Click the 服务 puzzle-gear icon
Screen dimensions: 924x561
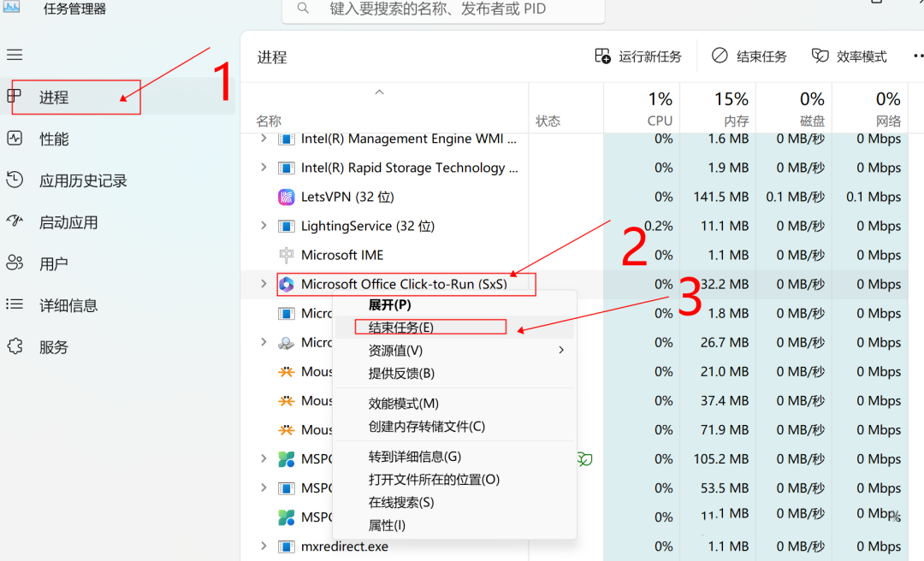(15, 346)
